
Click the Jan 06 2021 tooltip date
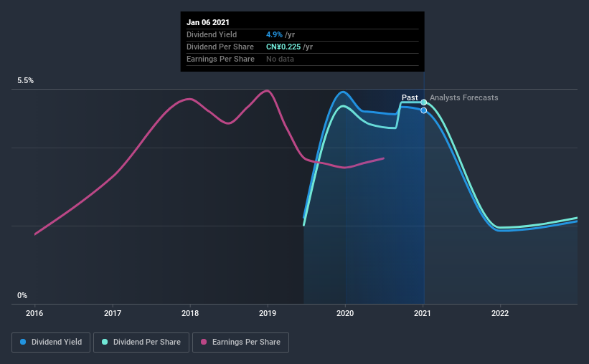pos(208,22)
